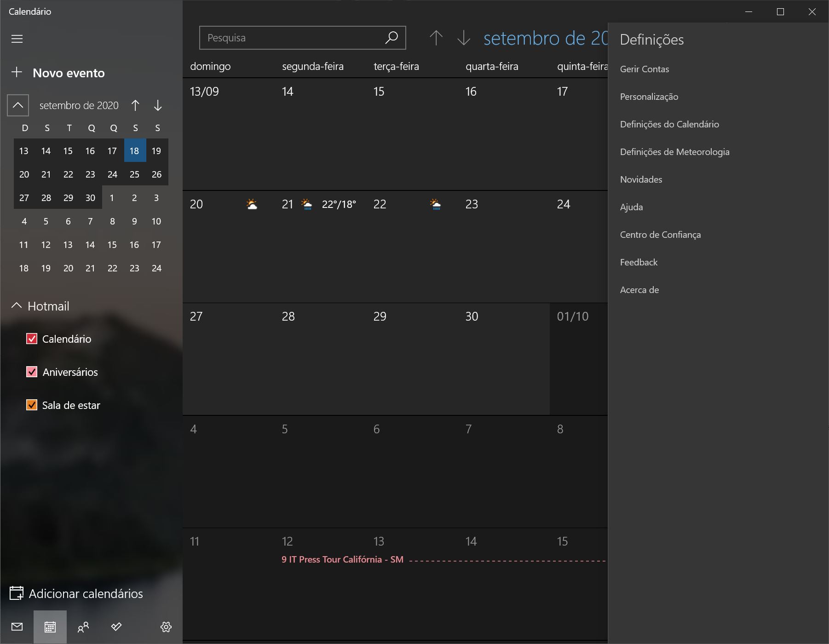Click mini calendar up arrow
The width and height of the screenshot is (829, 644).
click(x=135, y=105)
